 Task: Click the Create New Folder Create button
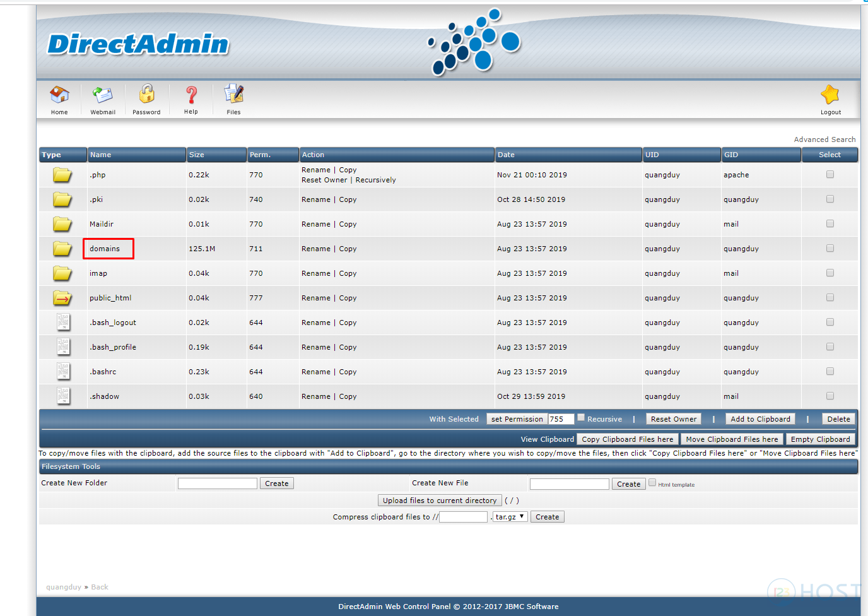click(x=276, y=483)
